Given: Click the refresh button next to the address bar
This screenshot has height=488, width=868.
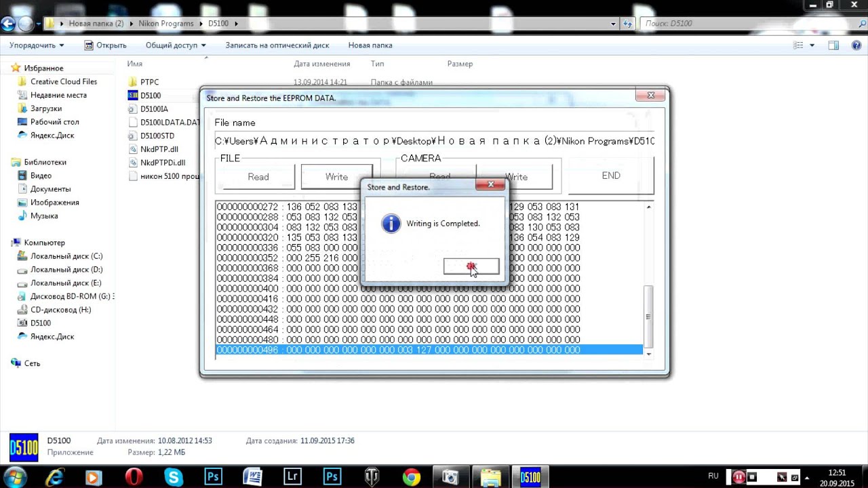Looking at the screenshot, I should click(629, 24).
